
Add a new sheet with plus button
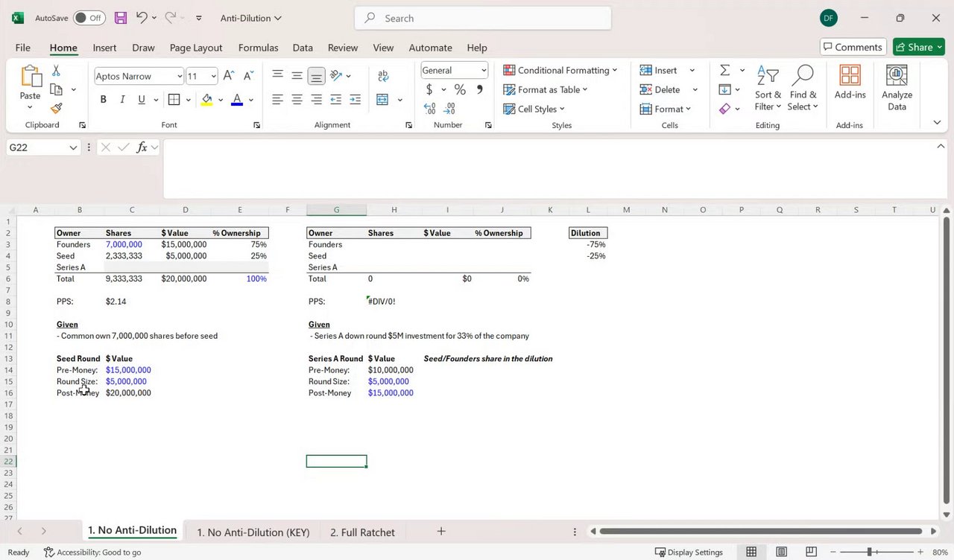[441, 531]
